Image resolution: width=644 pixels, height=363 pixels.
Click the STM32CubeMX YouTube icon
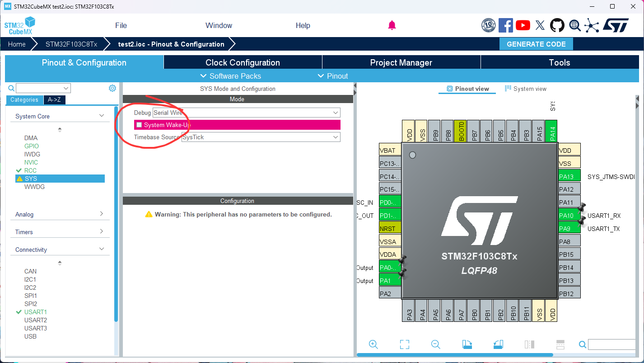523,25
